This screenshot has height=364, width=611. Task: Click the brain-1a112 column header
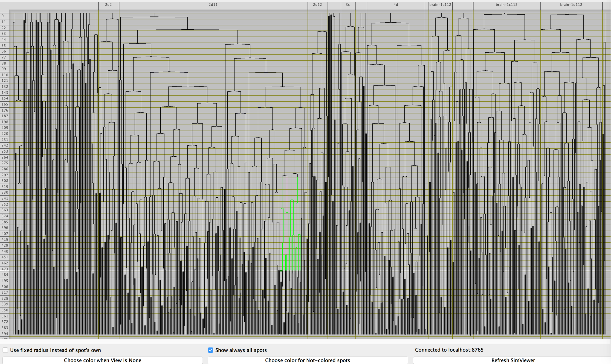pos(440,5)
